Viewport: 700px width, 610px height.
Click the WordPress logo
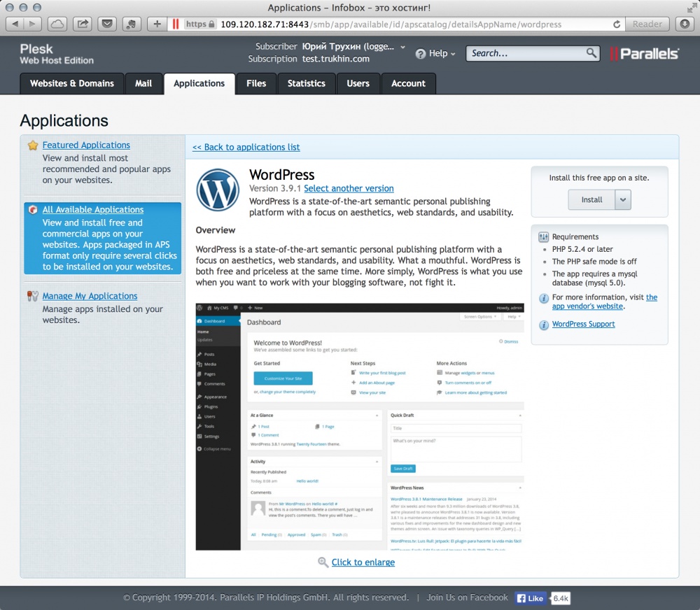(x=218, y=190)
